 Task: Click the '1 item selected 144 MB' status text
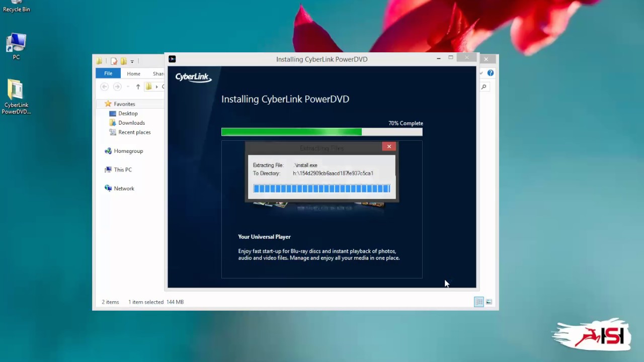point(156,302)
